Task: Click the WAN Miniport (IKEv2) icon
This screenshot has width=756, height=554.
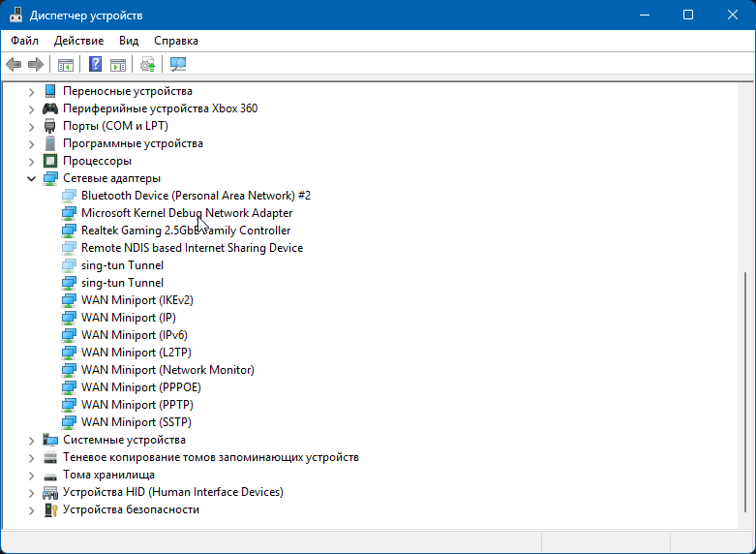Action: [x=69, y=300]
